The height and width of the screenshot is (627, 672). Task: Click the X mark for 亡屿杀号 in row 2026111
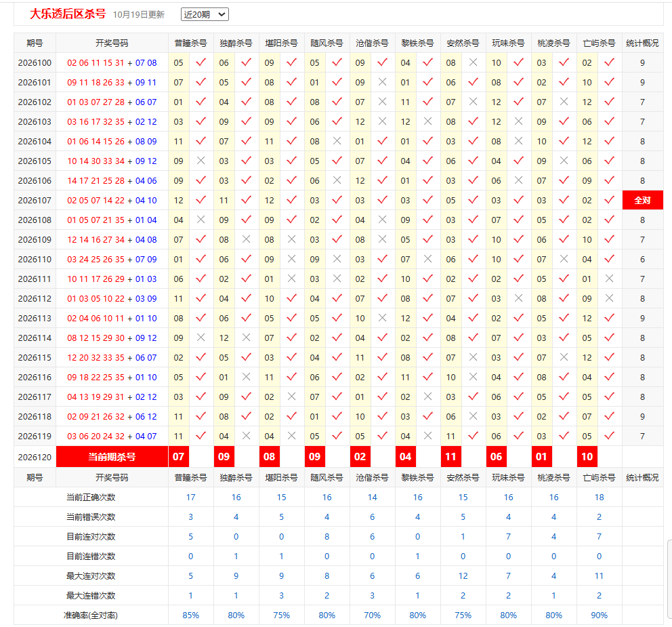609,279
